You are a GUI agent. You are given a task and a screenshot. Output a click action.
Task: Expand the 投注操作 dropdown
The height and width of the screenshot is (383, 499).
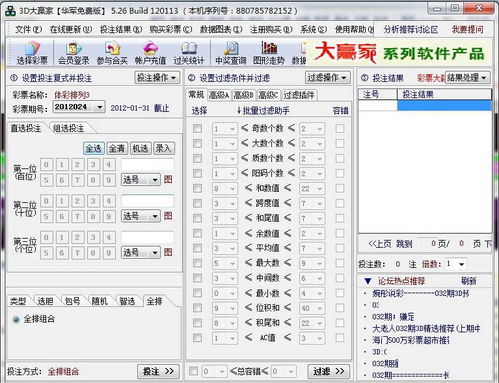tap(157, 78)
